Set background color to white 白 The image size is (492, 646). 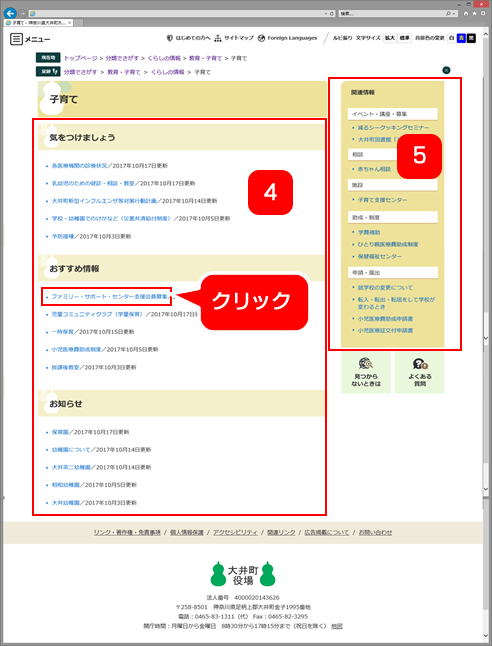(452, 38)
